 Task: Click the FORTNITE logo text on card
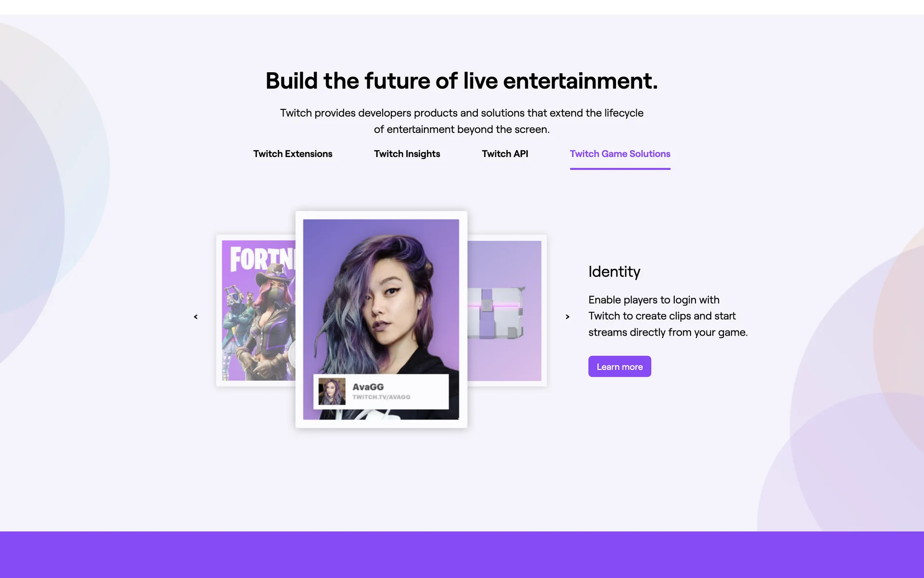point(262,259)
